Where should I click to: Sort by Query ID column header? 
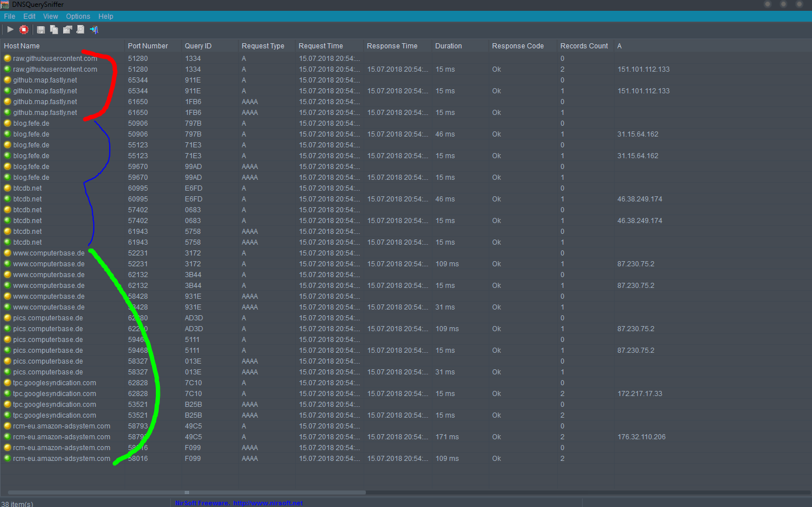(210, 46)
